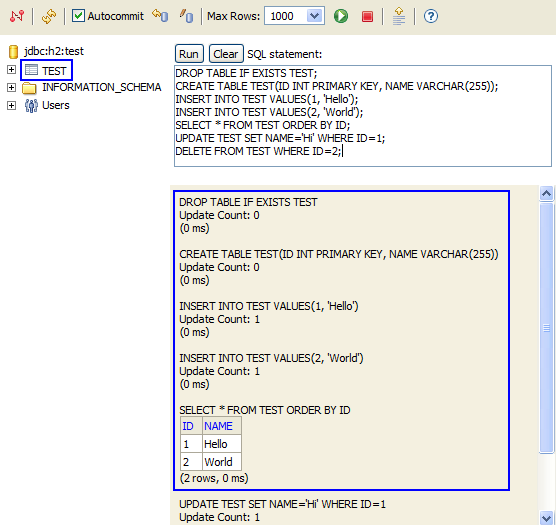The image size is (556, 525).
Task: Click the Hello cell in results table
Action: point(222,444)
